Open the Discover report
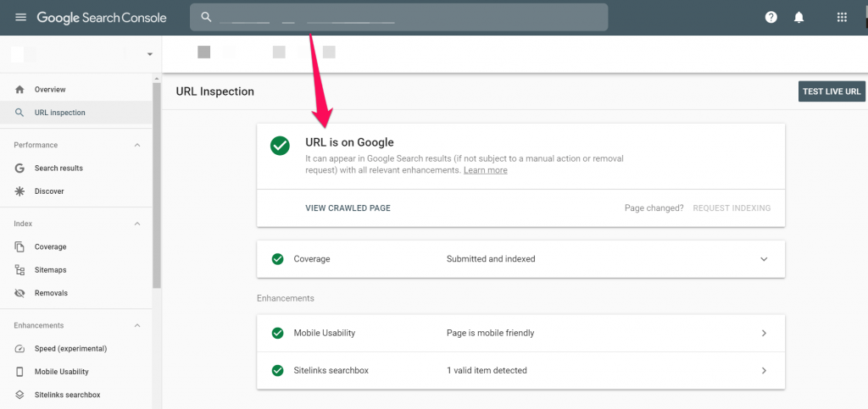The width and height of the screenshot is (868, 409). point(75,191)
